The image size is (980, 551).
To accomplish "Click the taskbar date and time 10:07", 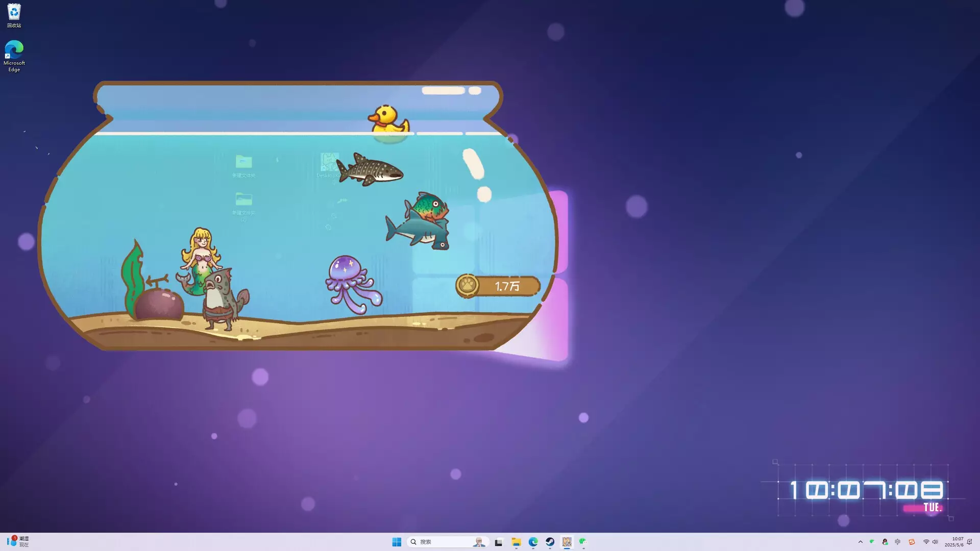I will pyautogui.click(x=953, y=542).
